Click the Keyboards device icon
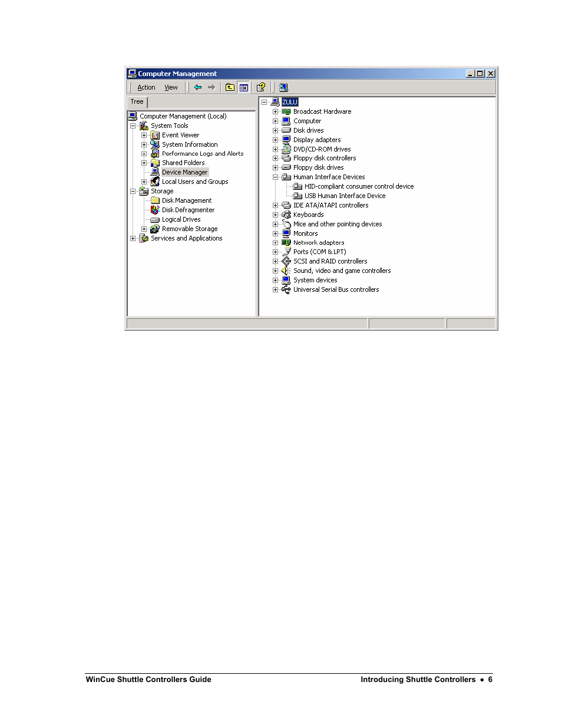562x728 pixels. tap(286, 215)
